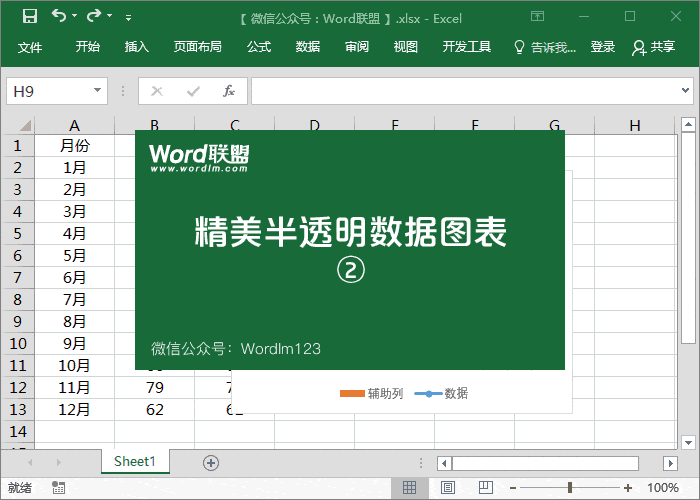Click inside the formula bar input
700x500 pixels.
pos(464,91)
